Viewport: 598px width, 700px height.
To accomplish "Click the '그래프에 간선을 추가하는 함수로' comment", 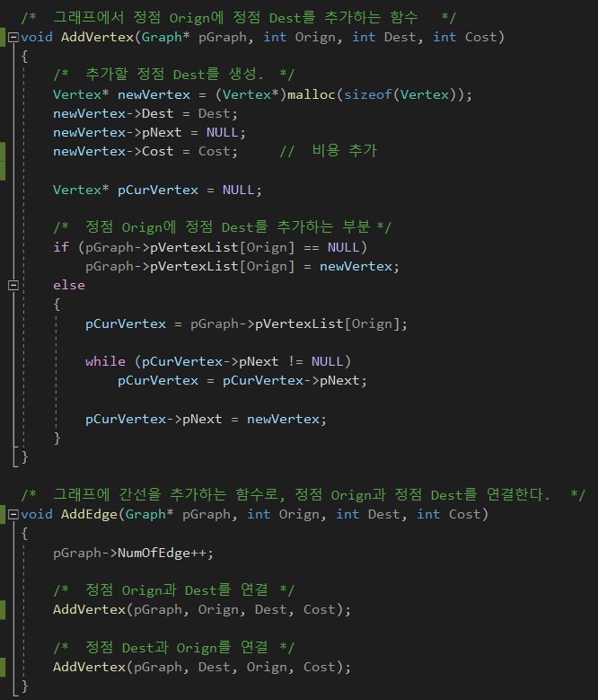I will coord(303,494).
